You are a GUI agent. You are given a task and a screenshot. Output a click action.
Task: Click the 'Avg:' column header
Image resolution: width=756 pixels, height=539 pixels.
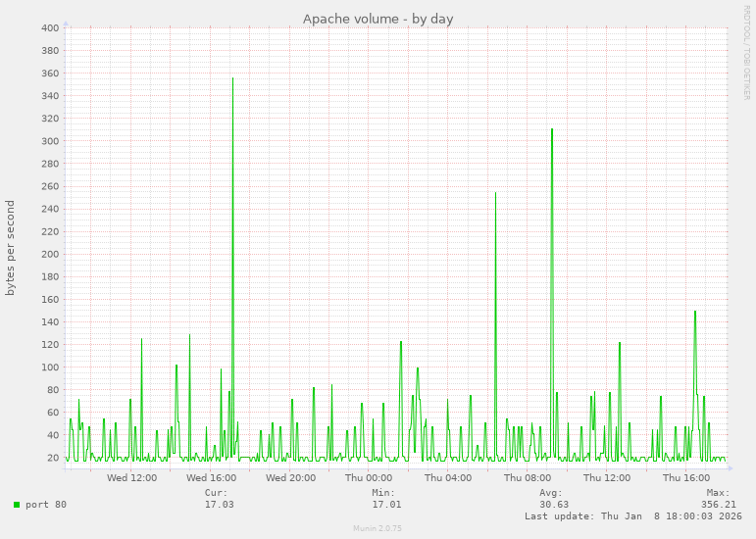[x=551, y=493]
